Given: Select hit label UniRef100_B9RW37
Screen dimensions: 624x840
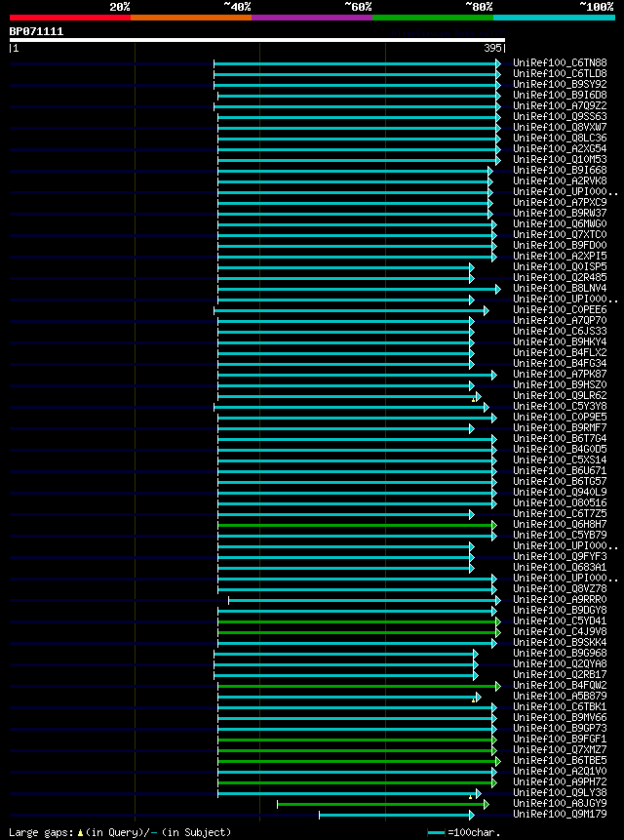Looking at the screenshot, I should (561, 214).
